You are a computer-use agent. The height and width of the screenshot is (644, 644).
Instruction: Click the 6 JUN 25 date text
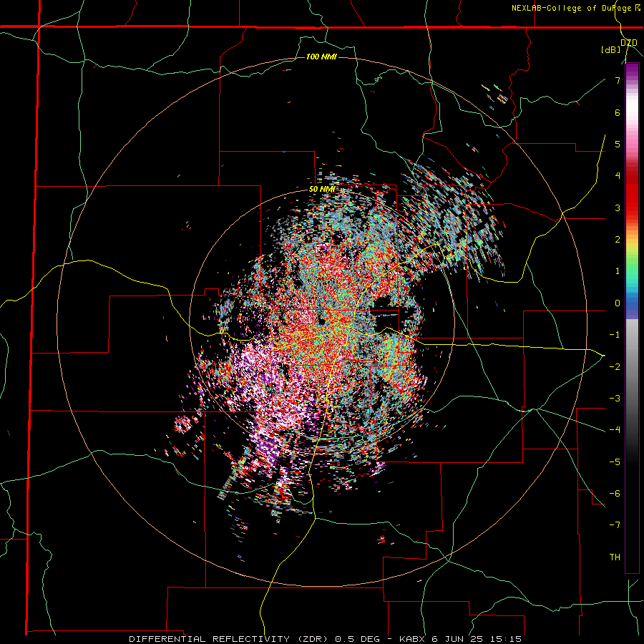457,639
